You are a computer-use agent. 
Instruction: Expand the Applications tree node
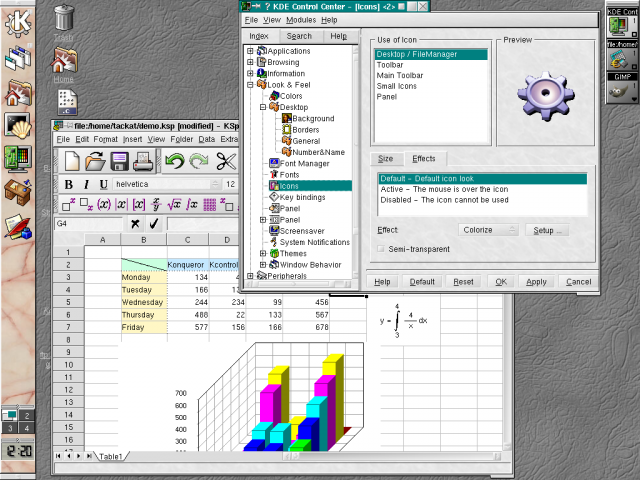click(x=250, y=51)
